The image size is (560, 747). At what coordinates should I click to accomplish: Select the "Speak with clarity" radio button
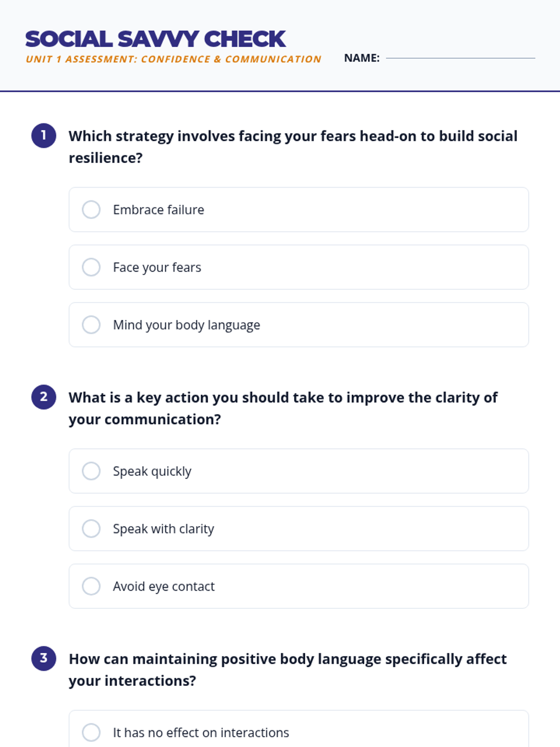[91, 529]
